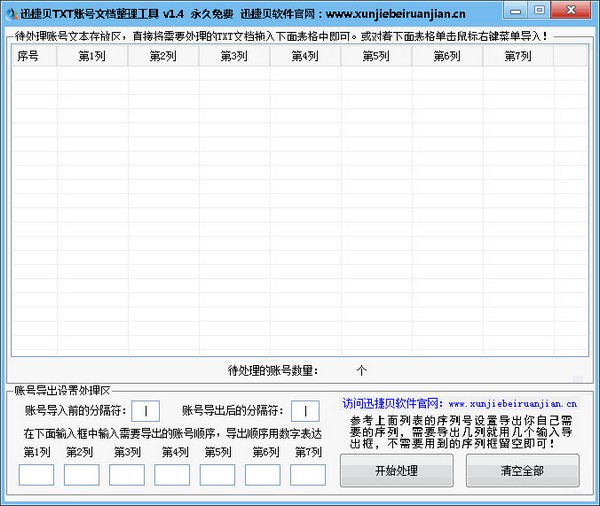Click the 序号 column header
600x506 pixels.
[34, 56]
